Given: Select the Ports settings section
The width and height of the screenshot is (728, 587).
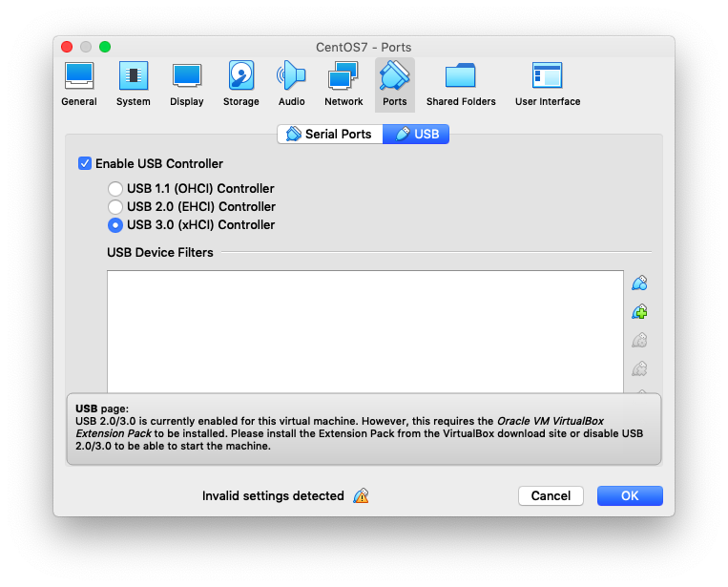Looking at the screenshot, I should click(395, 84).
